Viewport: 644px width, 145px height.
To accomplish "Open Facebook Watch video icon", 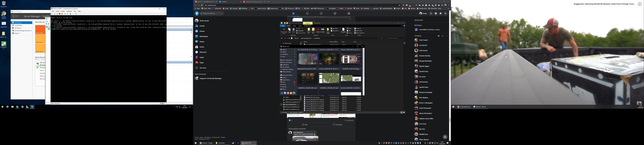I will click(307, 13).
